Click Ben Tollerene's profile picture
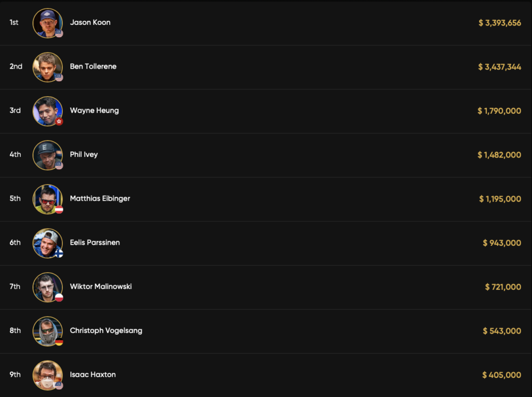 47,67
